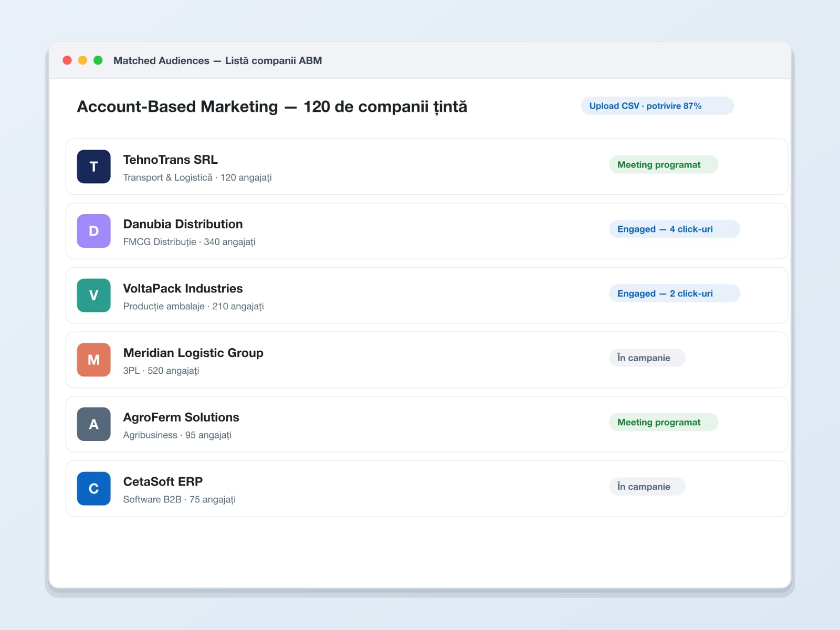
Task: Click Meridian Logistic Group's În campanie badge
Action: click(647, 358)
